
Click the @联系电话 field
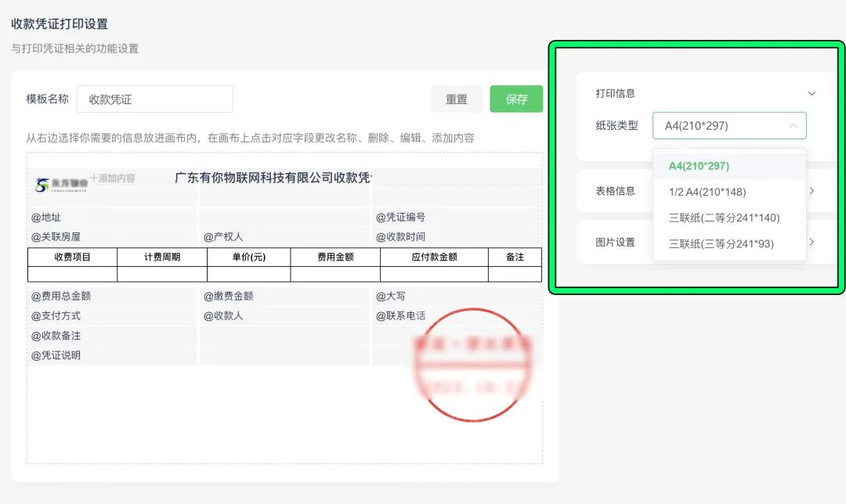[x=400, y=315]
